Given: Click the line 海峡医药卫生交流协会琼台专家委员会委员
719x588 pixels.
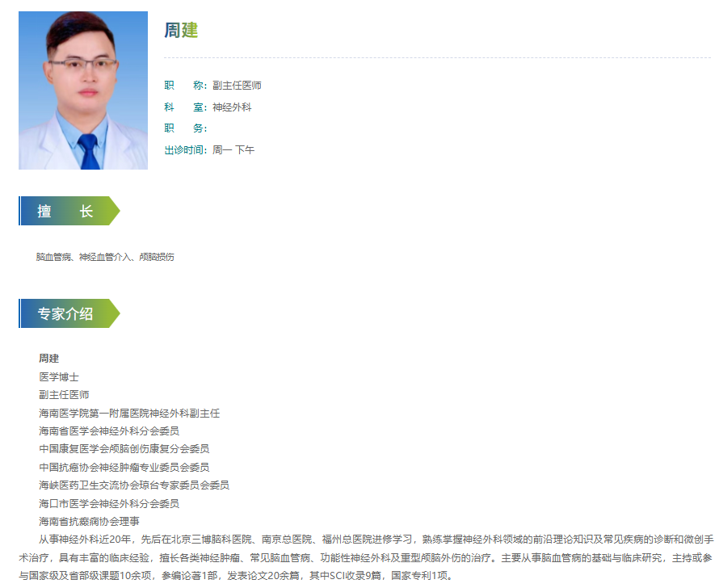Looking at the screenshot, I should pyautogui.click(x=134, y=485).
